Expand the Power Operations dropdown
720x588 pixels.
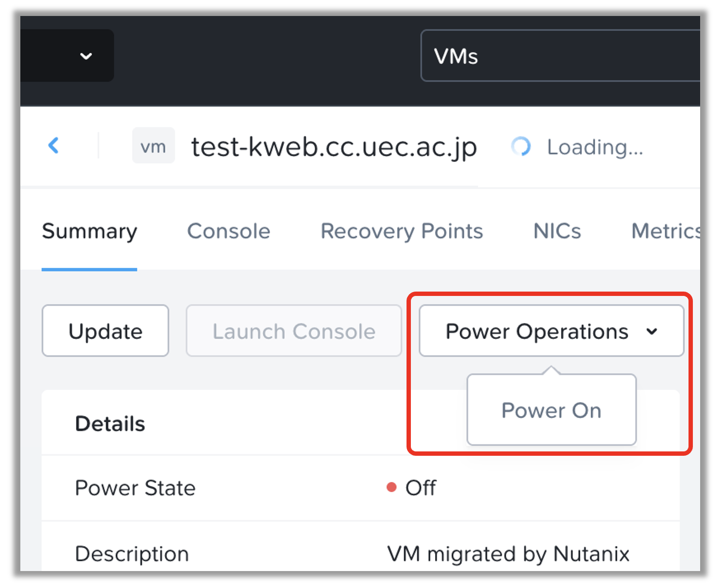pos(551,331)
